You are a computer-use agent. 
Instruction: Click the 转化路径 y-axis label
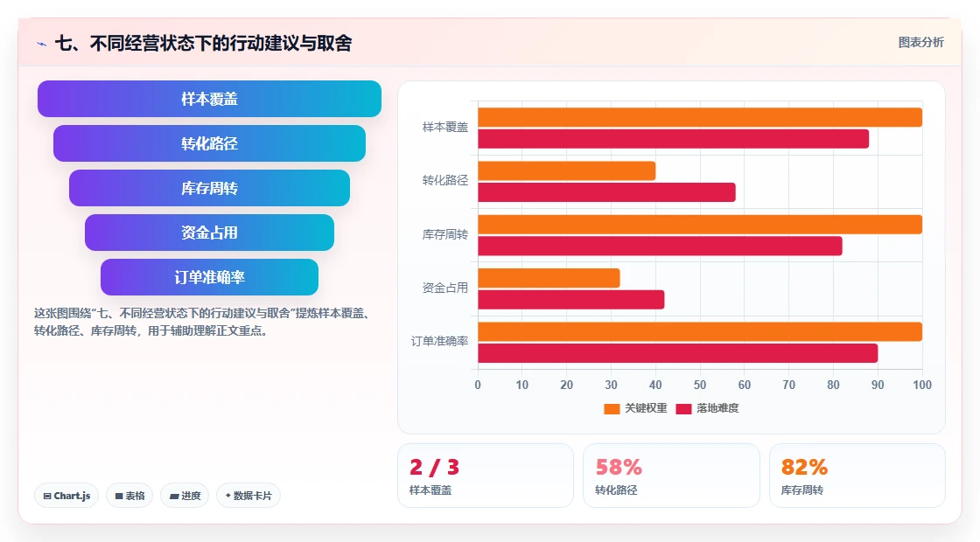445,180
